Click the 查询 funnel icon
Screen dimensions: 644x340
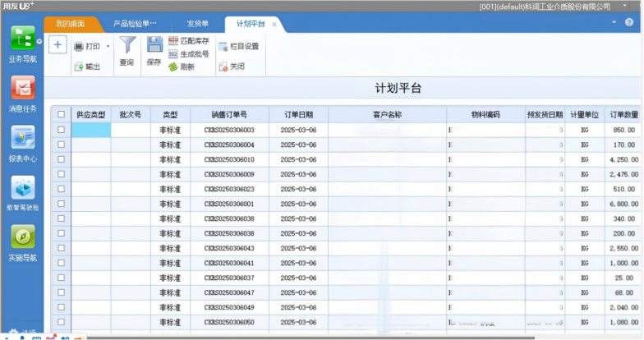point(127,45)
